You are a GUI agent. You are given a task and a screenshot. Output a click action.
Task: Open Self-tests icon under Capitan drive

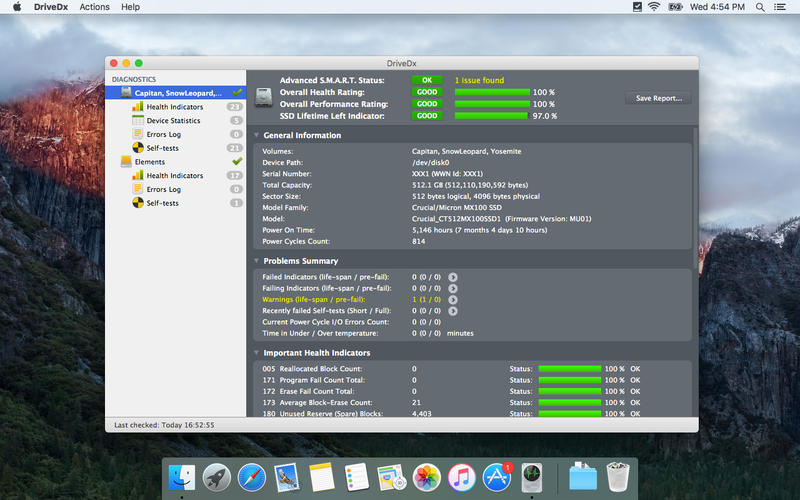click(138, 147)
